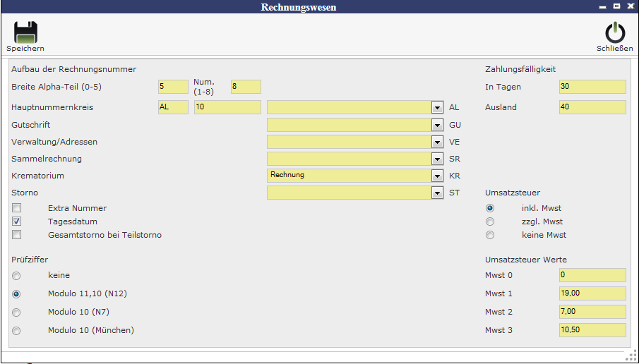Image resolution: width=639 pixels, height=364 pixels.
Task: Click the Mwst 1 value field
Action: coord(592,293)
